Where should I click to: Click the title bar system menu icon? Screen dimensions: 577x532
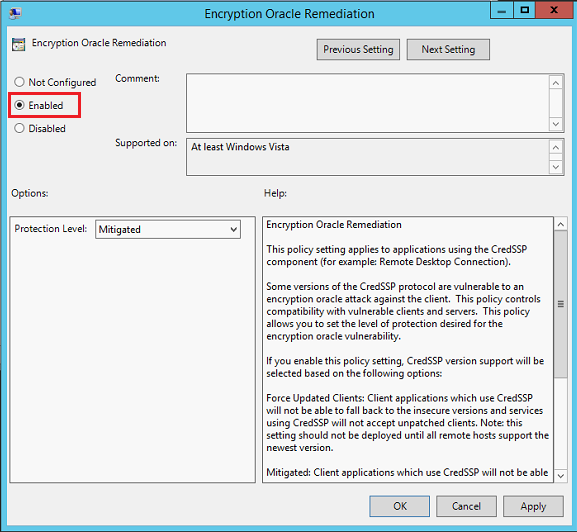coord(15,13)
